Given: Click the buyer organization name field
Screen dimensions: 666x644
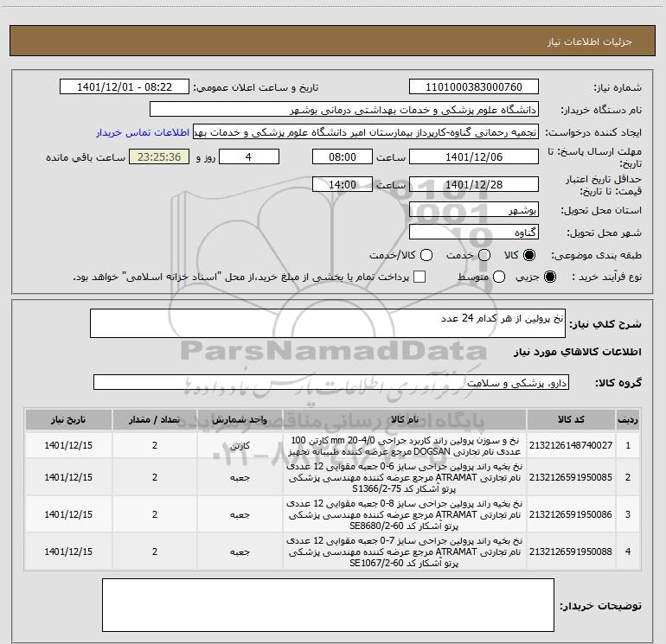Looking at the screenshot, I should point(344,110).
